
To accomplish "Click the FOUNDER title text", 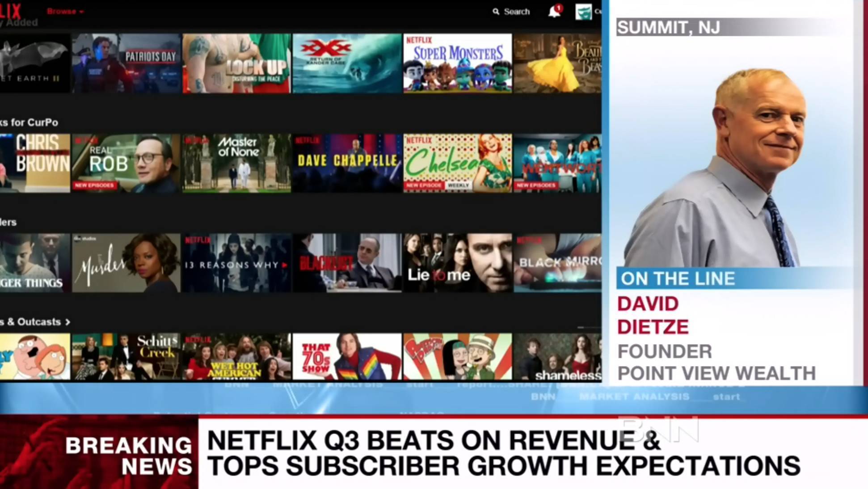I will coord(665,352).
